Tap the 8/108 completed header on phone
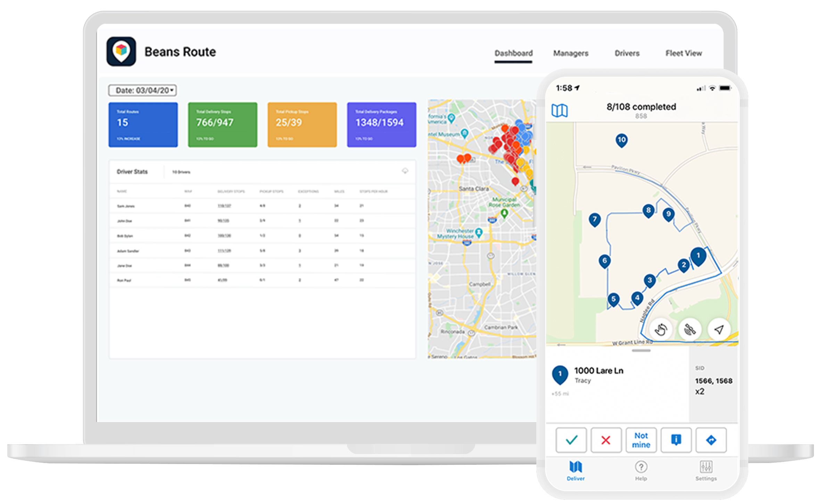 pos(641,107)
